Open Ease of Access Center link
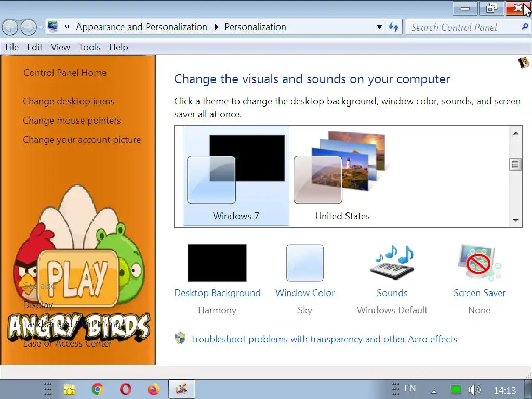The height and width of the screenshot is (399, 532). click(x=67, y=344)
